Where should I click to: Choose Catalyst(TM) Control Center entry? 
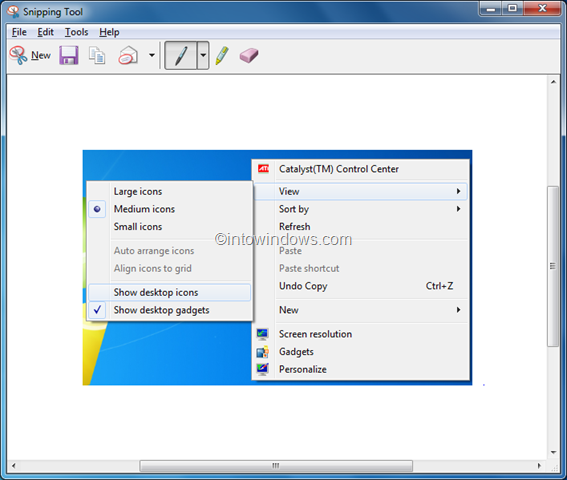361,169
